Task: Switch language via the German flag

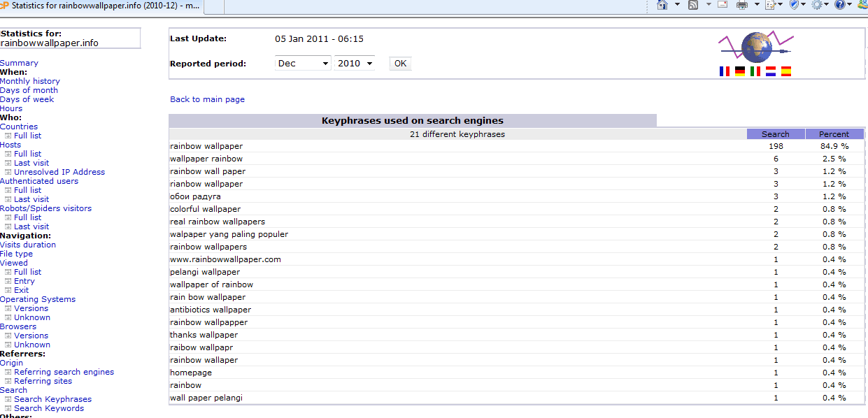Action: click(x=740, y=71)
